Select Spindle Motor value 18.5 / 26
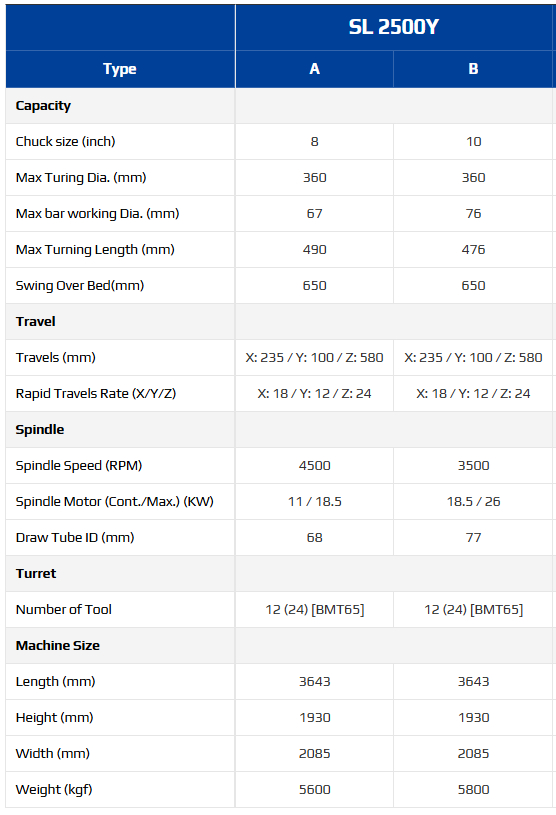This screenshot has height=815, width=556. tap(473, 502)
